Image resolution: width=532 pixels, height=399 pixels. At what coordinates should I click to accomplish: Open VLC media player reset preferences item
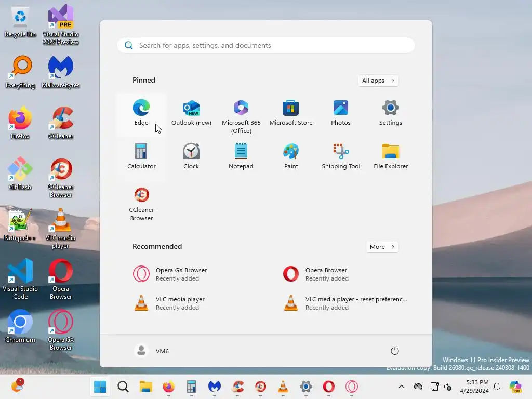click(345, 303)
